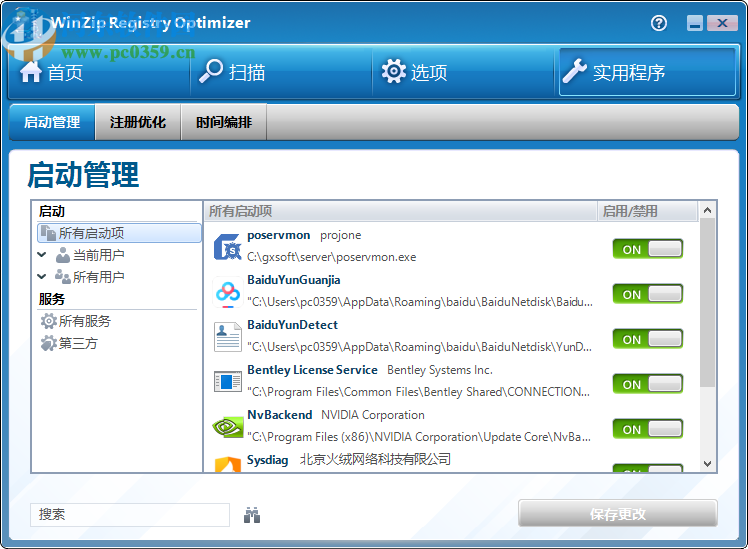Viewport: 748px width, 549px height.
Task: Click the BaiduYunGuanjia cloud icon
Action: click(228, 292)
